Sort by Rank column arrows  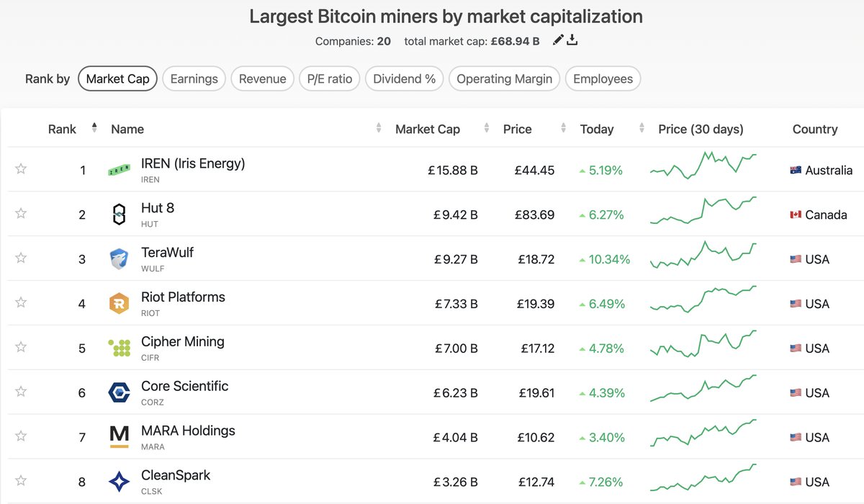(x=94, y=128)
